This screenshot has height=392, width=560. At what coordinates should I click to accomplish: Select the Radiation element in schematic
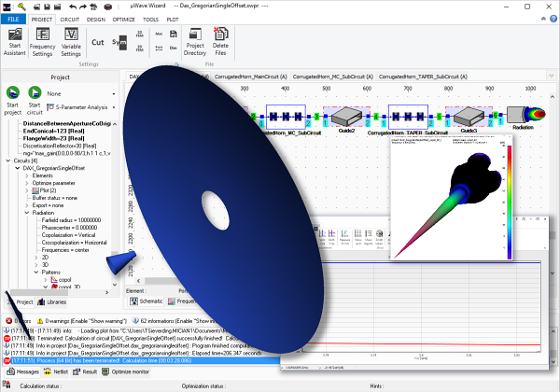coord(528,115)
